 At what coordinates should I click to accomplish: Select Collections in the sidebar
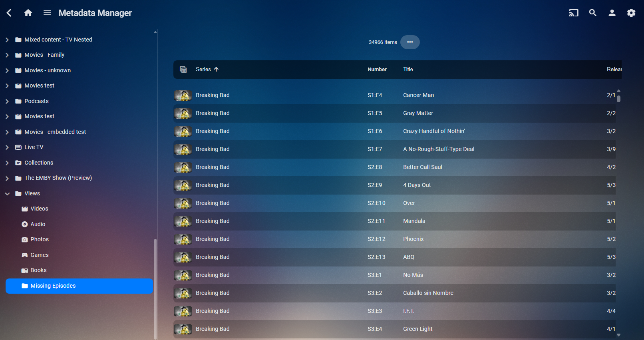(39, 163)
